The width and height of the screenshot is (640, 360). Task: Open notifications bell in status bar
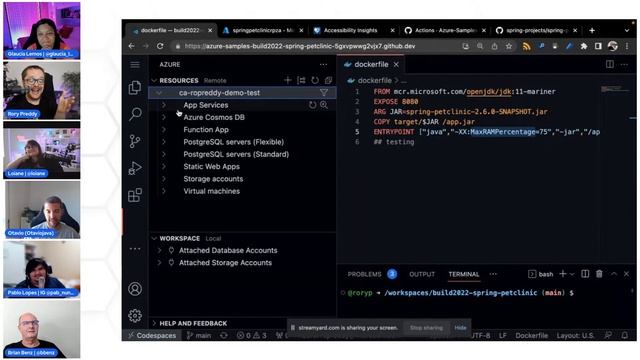coord(625,335)
